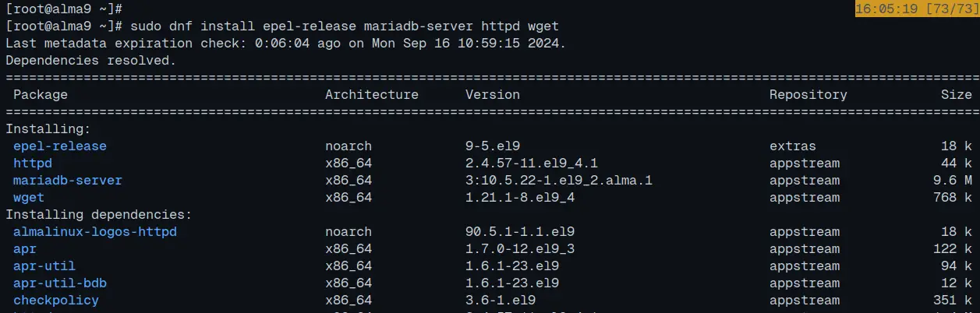Click the mariadb-server package entry in the table
The width and height of the screenshot is (980, 313).
(67, 181)
